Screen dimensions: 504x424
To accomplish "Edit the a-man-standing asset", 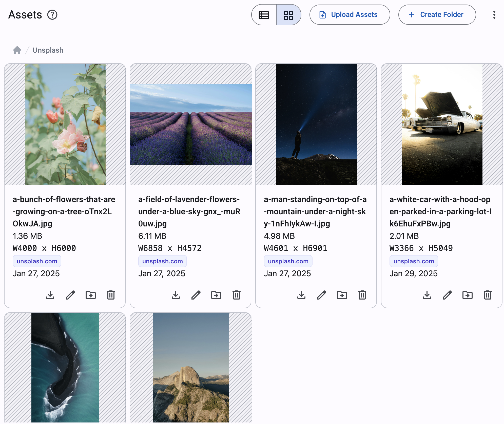I will 322,295.
